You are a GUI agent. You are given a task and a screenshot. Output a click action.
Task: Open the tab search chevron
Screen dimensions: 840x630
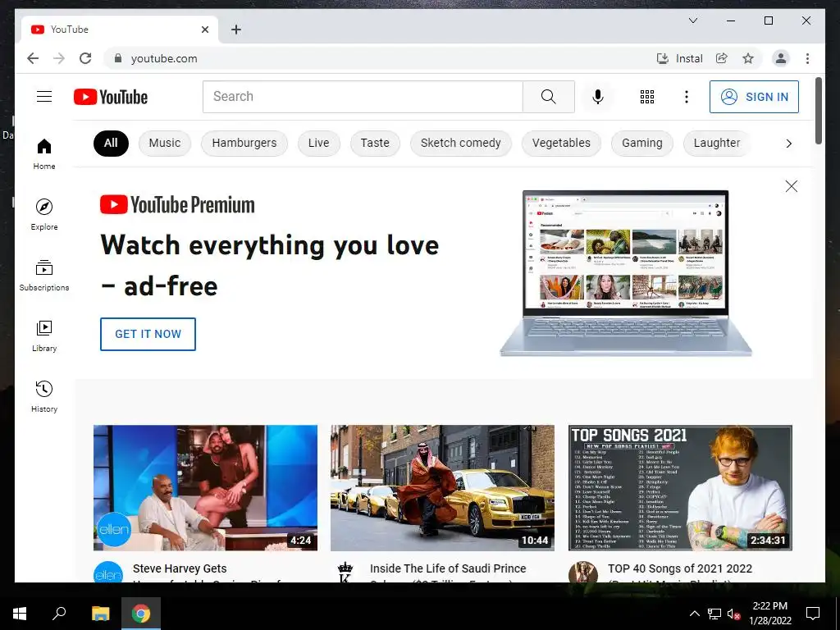click(x=692, y=21)
